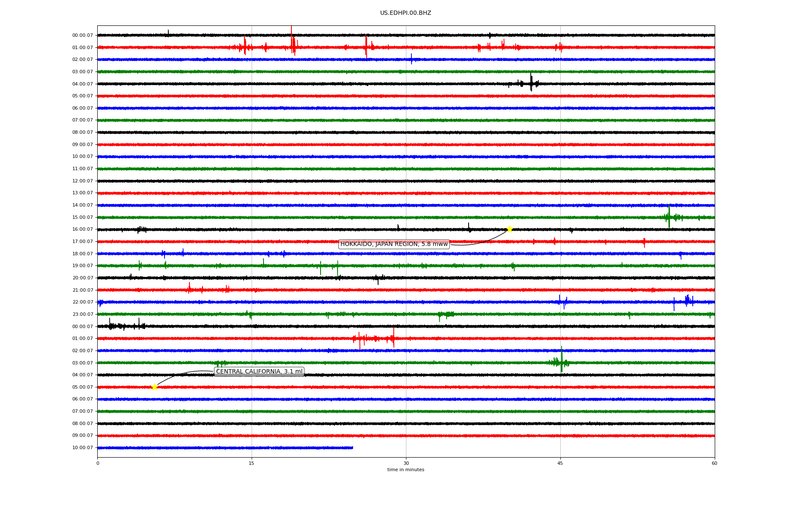Click the 22:00:07 row time label
The width and height of the screenshot is (812, 508).
[82, 302]
